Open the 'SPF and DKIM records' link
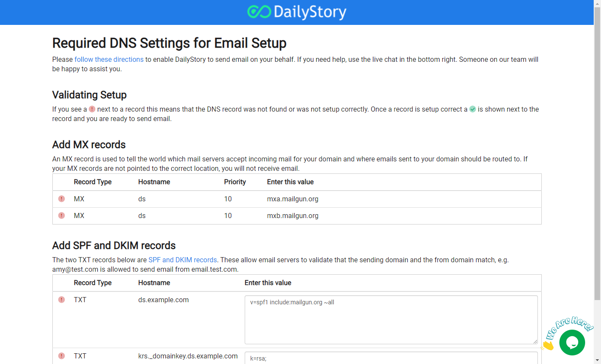 [183, 260]
